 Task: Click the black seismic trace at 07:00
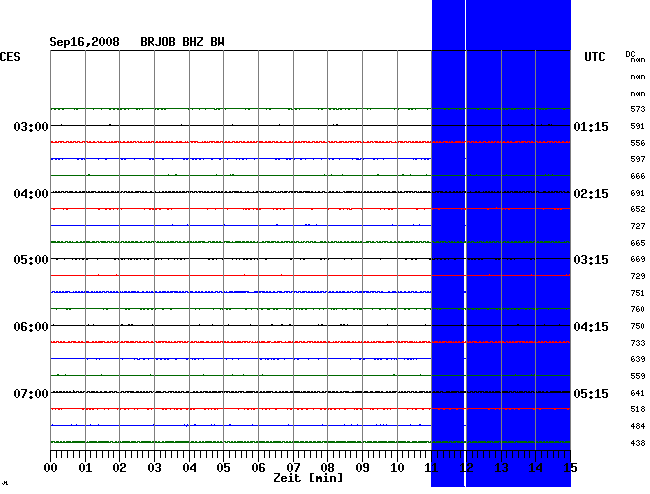(x=310, y=392)
